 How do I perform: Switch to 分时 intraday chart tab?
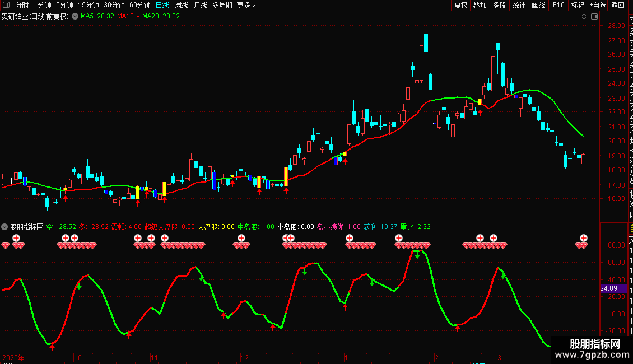[x=22, y=5]
